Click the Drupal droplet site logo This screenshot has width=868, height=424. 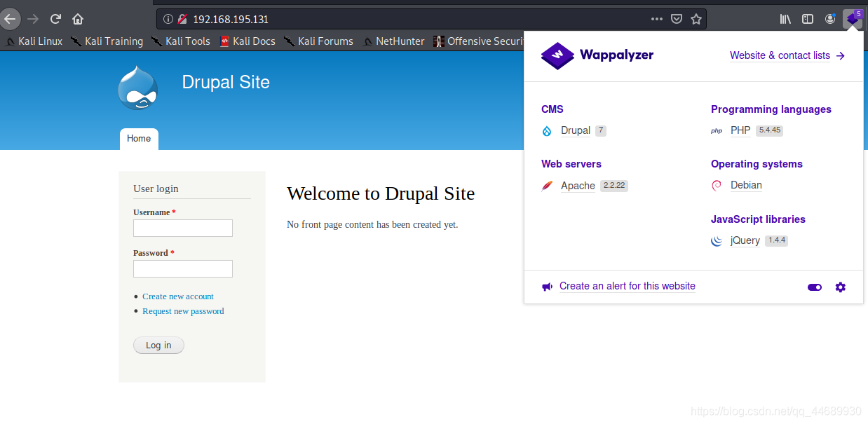click(x=138, y=88)
